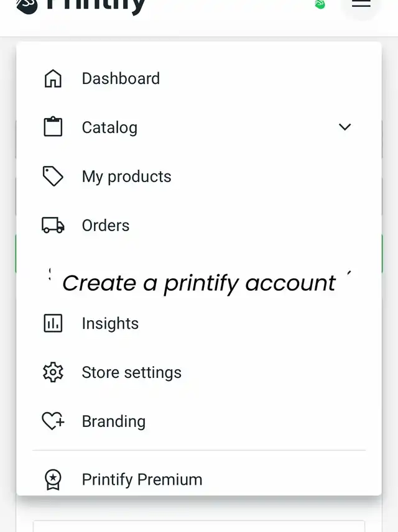The height and width of the screenshot is (532, 398).
Task: Click the heart-plus icon beside Branding
Action: click(x=53, y=421)
